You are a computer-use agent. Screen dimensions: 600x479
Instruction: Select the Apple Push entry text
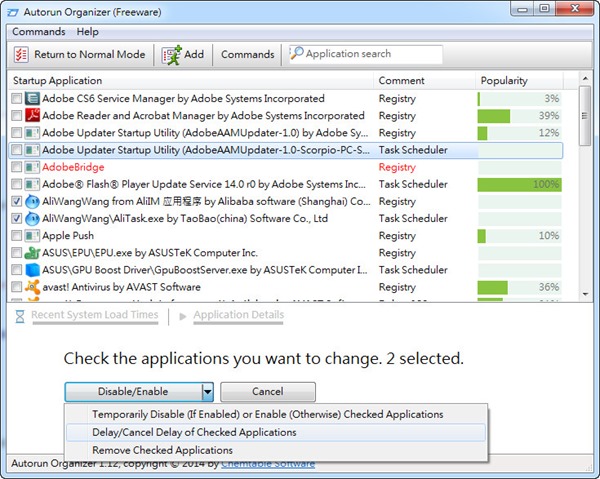pyautogui.click(x=68, y=236)
